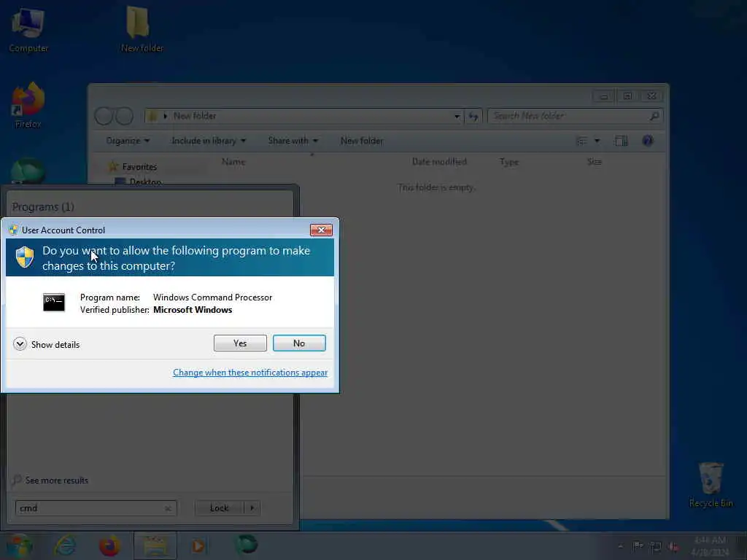Click the taskbar clock
747x560 pixels.
coord(710,546)
